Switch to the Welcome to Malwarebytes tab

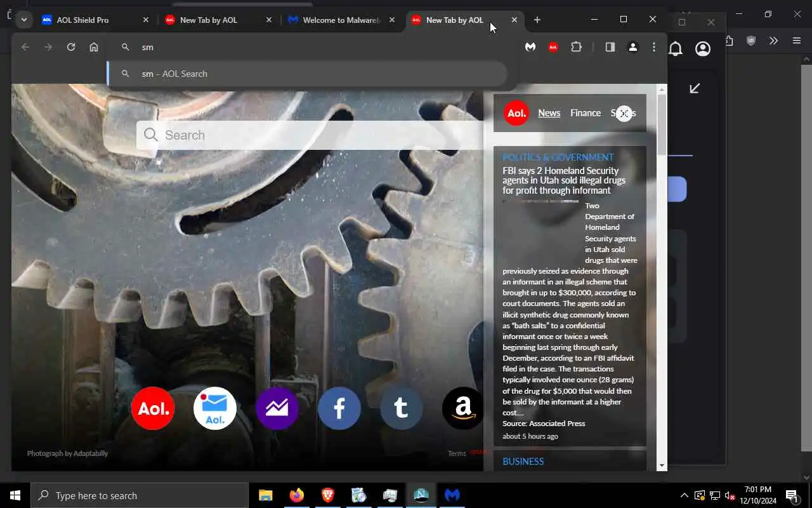(x=341, y=20)
